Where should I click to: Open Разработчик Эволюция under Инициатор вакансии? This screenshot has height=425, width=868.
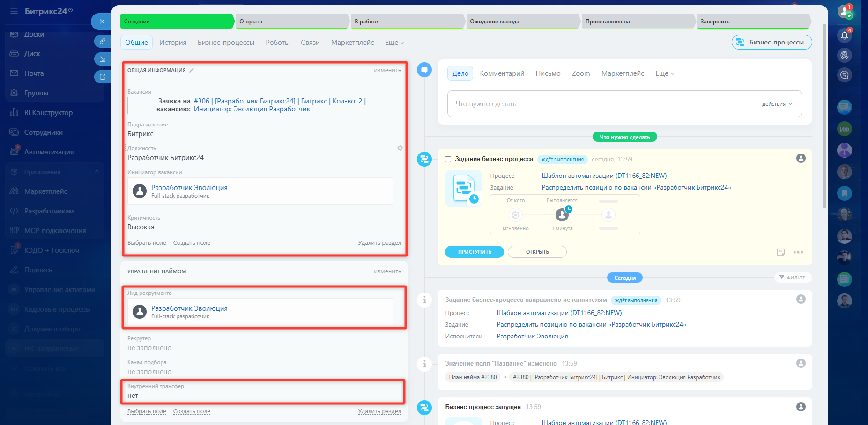click(x=189, y=188)
